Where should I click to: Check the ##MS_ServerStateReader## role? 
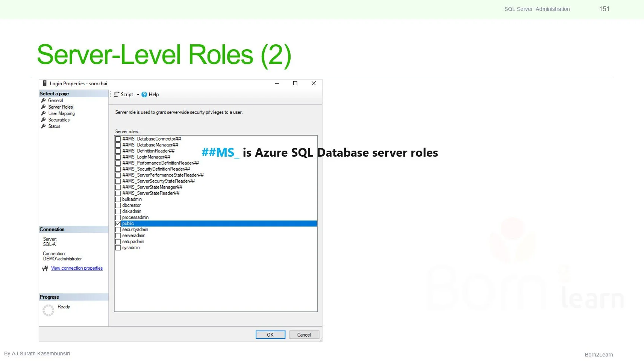coord(118,193)
